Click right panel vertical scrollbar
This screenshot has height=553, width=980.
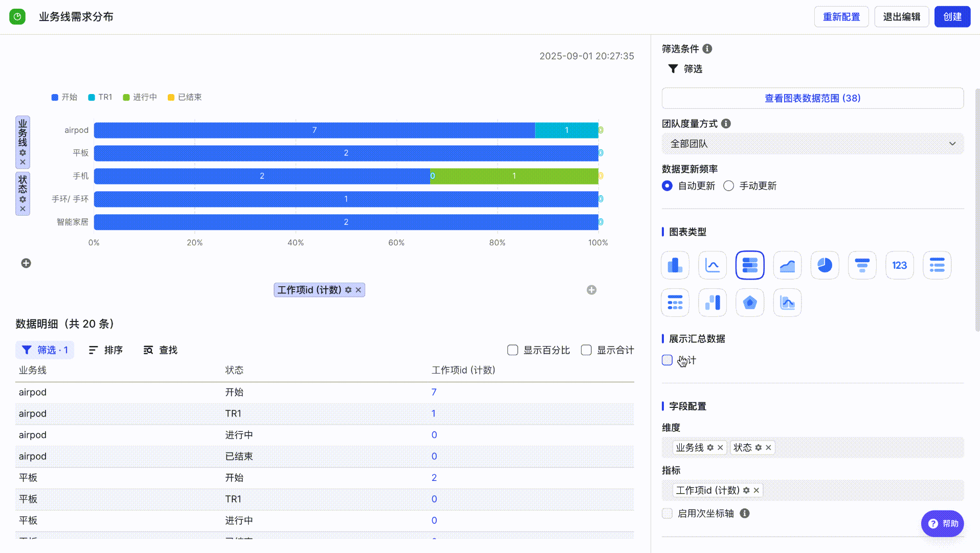click(977, 210)
